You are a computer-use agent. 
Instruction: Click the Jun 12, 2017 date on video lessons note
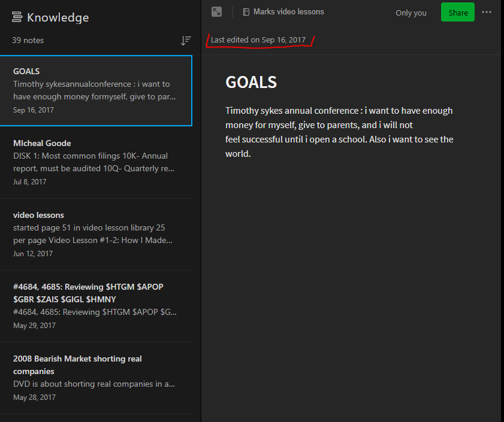click(x=33, y=254)
